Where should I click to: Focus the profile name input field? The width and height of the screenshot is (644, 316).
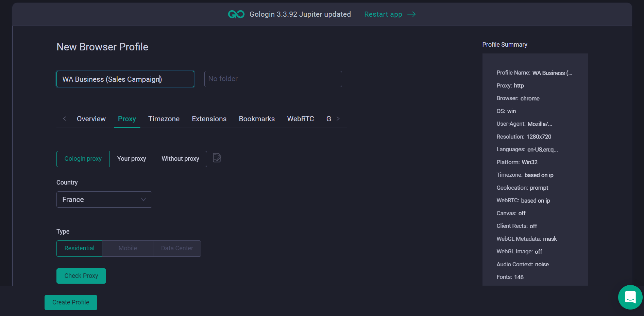[125, 79]
